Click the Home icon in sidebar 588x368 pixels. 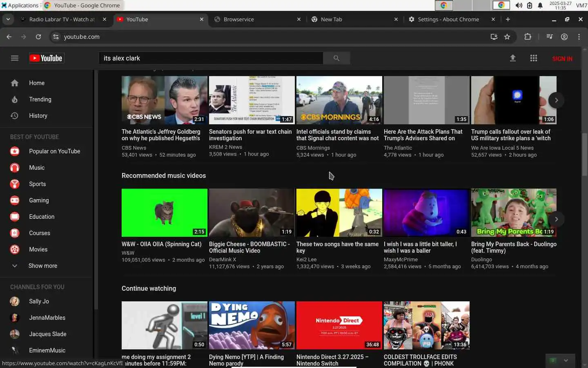point(15,83)
